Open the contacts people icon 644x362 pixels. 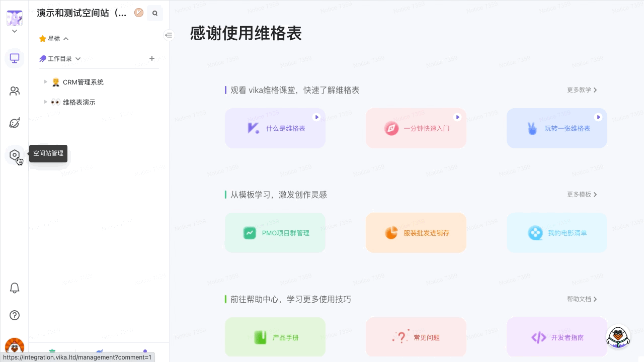coord(15,91)
